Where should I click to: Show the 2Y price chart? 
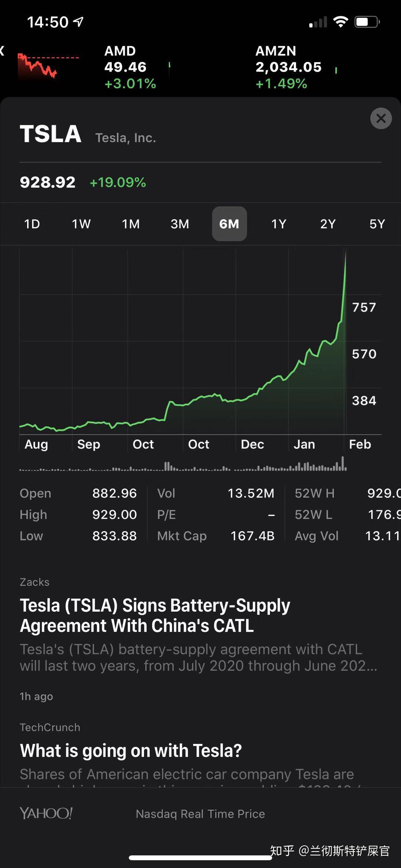(328, 224)
